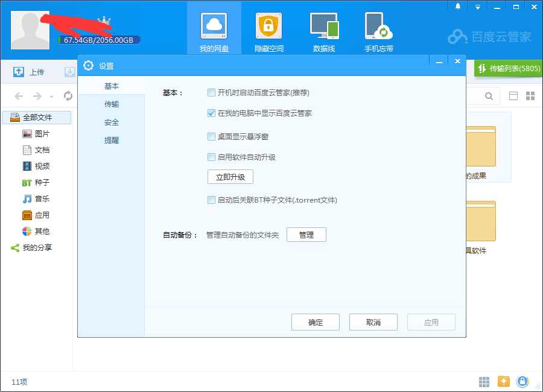Open the title bar dropdown menu arrow
Image resolution: width=543 pixels, height=392 pixels.
pos(478,7)
